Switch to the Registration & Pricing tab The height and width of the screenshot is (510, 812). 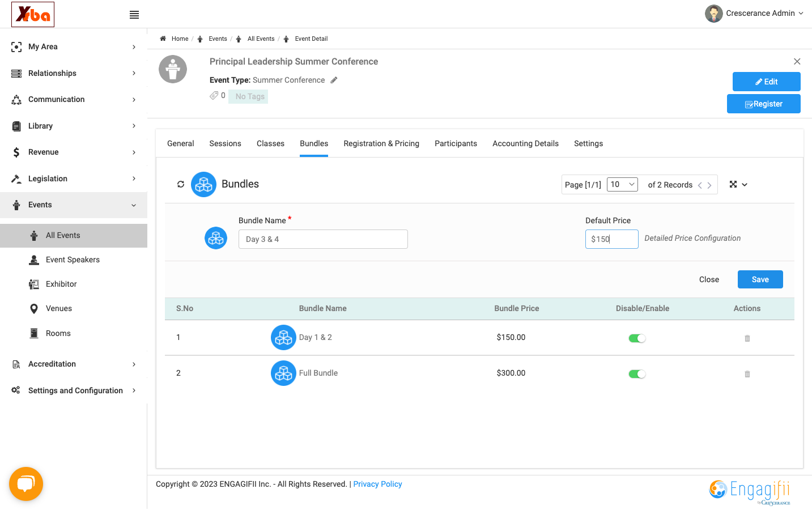pos(381,143)
